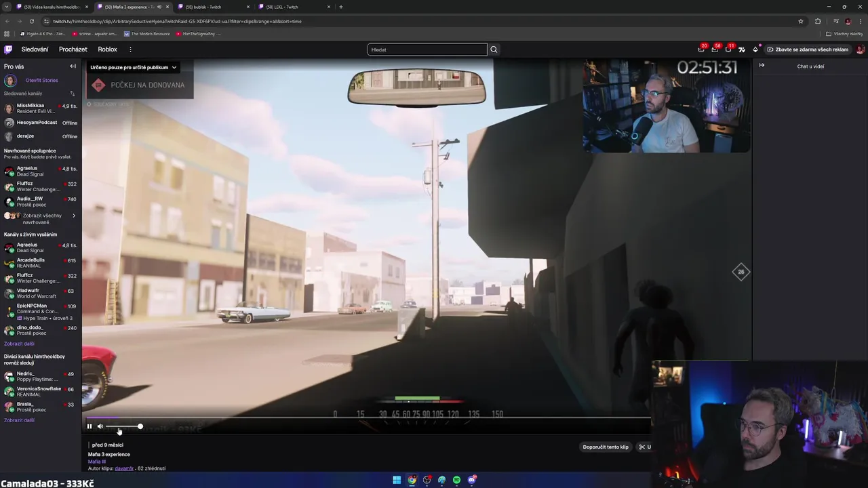
Task: Open the Audio__RW channel
Action: pyautogui.click(x=41, y=202)
